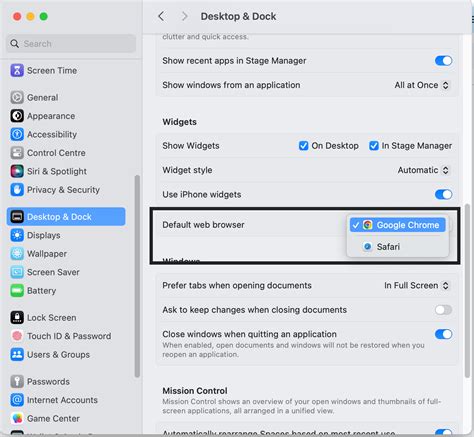
Task: Click the Screen Saver icon
Action: point(17,272)
